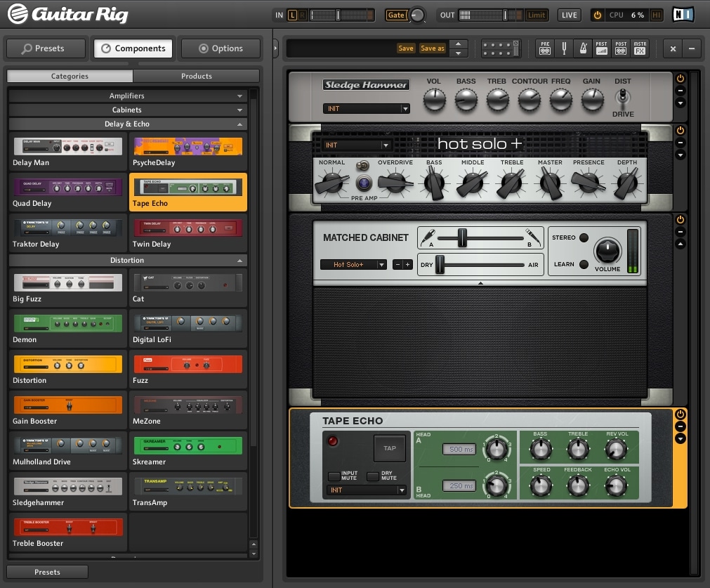Image resolution: width=710 pixels, height=588 pixels.
Task: Show the POST tapedeck icon
Action: [x=621, y=48]
